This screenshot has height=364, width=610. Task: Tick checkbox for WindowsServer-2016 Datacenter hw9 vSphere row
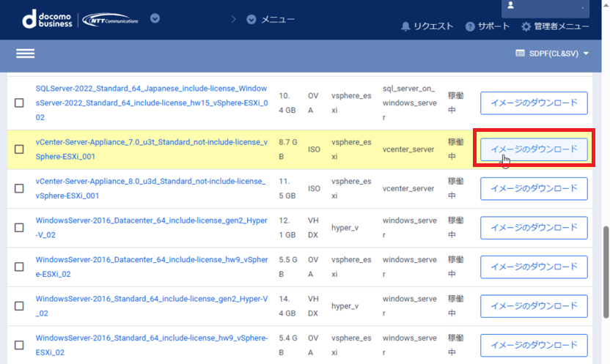(19, 267)
